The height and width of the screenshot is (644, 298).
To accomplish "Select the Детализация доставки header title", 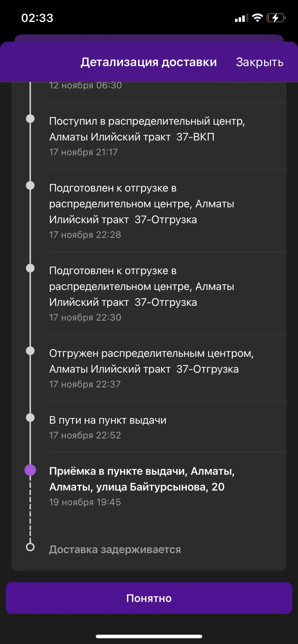I will (149, 62).
